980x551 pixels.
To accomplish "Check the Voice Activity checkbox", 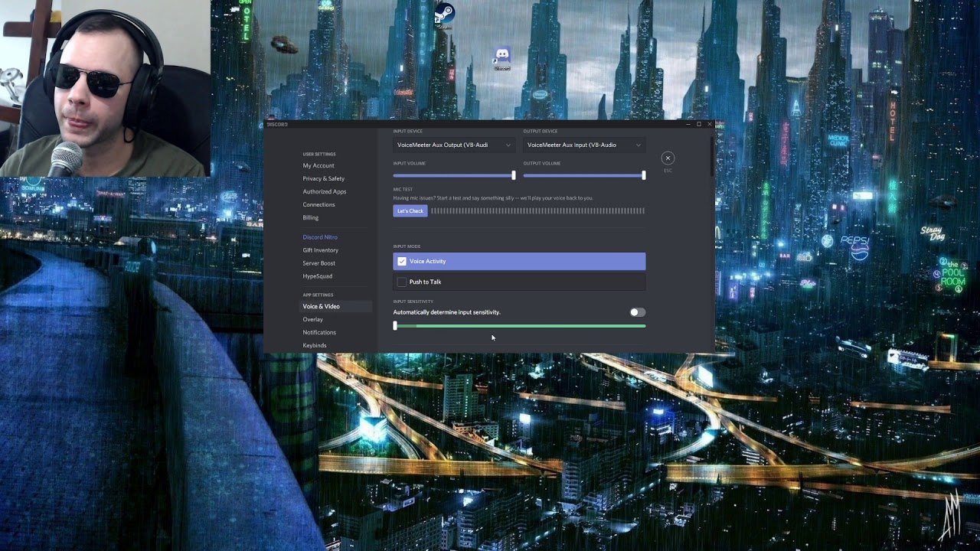I will [402, 261].
